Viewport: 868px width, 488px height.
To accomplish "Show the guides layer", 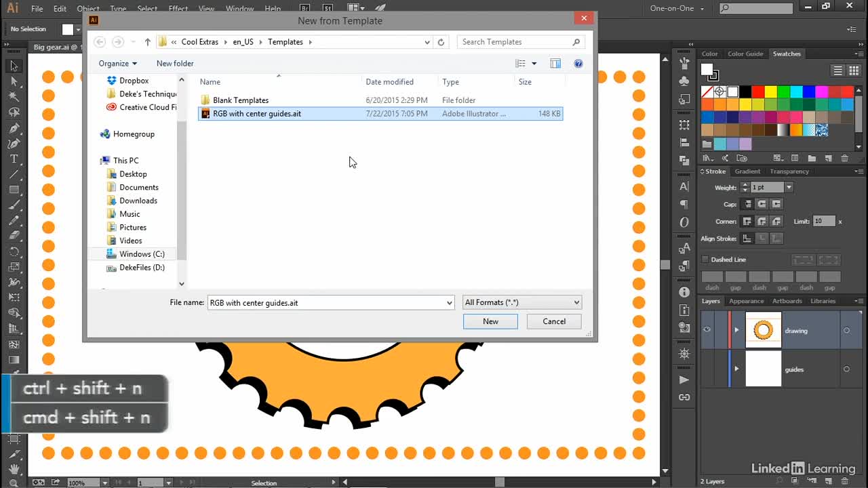I will [707, 369].
